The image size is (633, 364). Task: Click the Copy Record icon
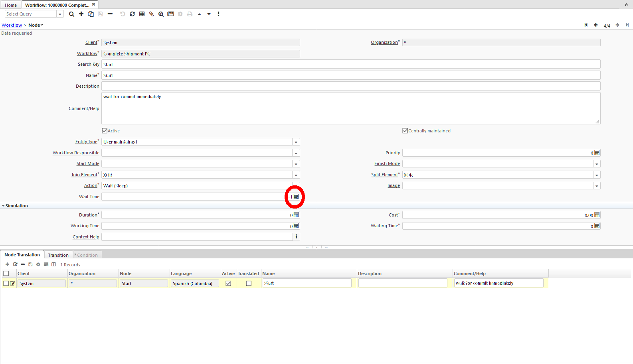click(x=91, y=14)
